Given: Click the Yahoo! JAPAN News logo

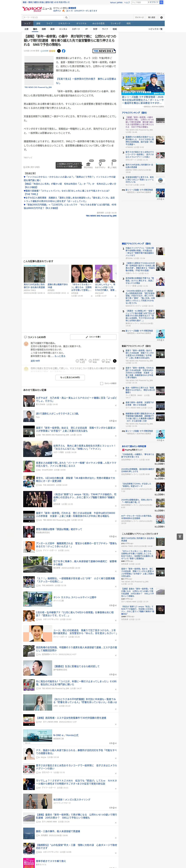Looking at the screenshot, I should 37,9.
